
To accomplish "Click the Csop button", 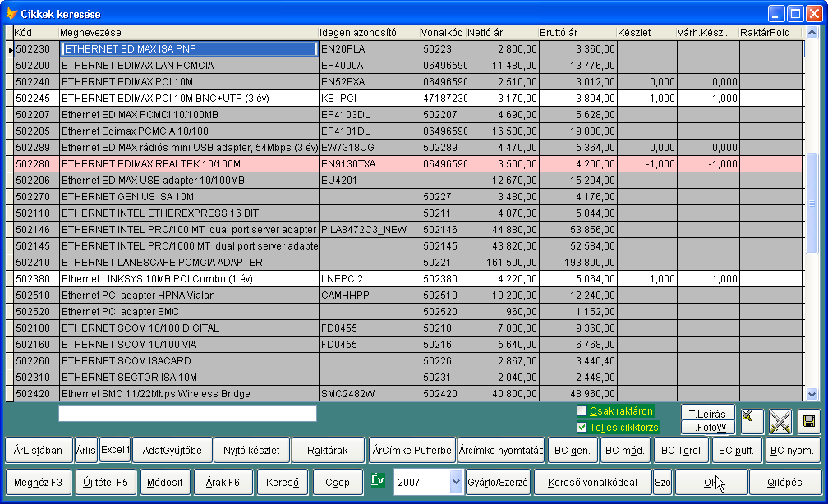I will click(x=338, y=482).
